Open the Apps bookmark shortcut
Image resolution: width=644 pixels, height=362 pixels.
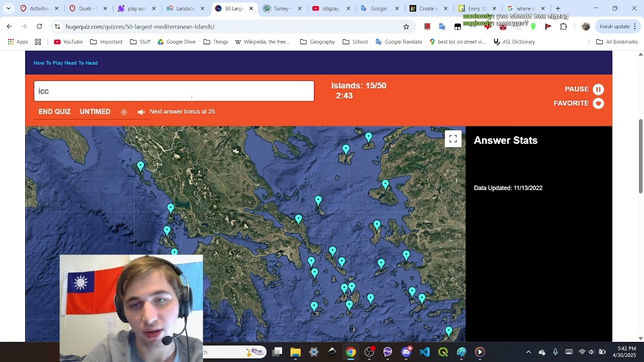click(x=18, y=42)
